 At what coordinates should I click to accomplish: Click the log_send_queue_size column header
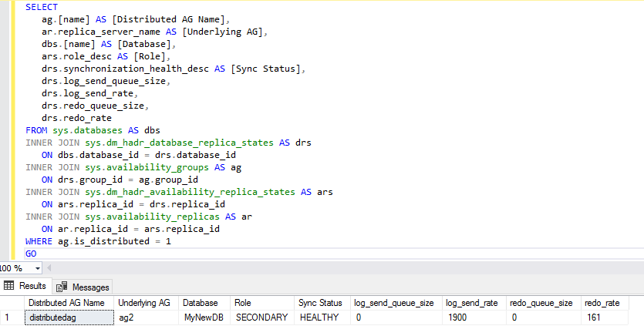click(396, 303)
